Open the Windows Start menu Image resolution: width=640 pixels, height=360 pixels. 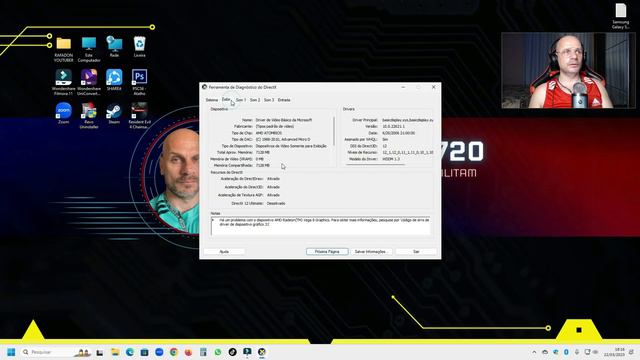click(11, 352)
